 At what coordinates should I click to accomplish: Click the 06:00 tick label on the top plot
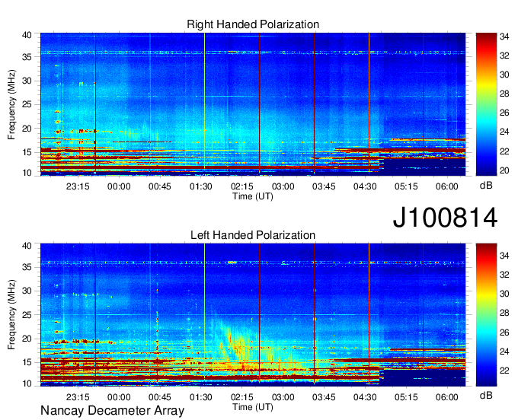point(447,186)
